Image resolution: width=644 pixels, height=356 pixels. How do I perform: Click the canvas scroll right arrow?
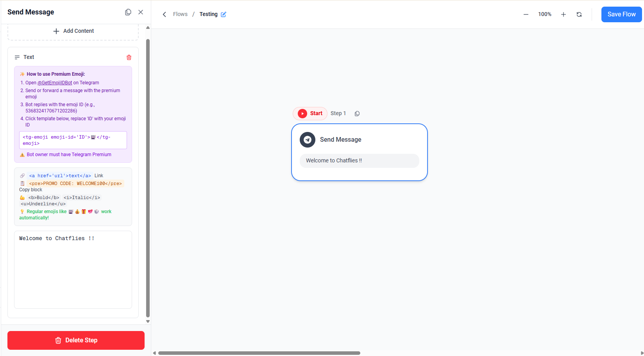642,353
